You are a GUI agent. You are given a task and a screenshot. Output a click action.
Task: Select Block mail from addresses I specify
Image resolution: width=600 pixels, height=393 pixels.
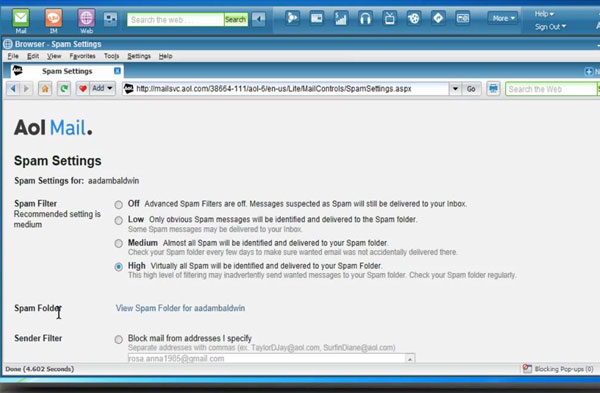tap(119, 339)
